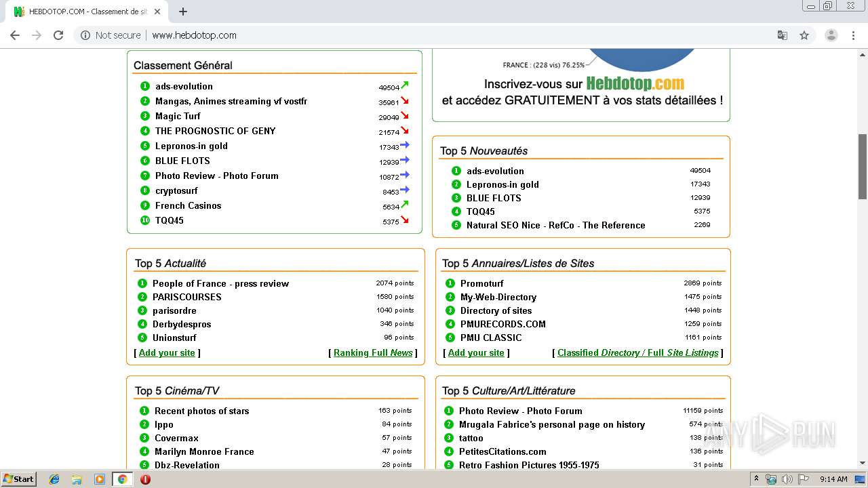Screen dimensions: 868x488
Task: Click the red Opera icon in taskbar
Action: point(145,479)
